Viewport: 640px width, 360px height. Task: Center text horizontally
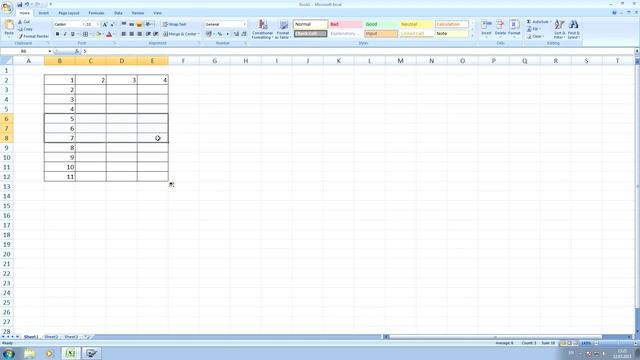[131, 34]
